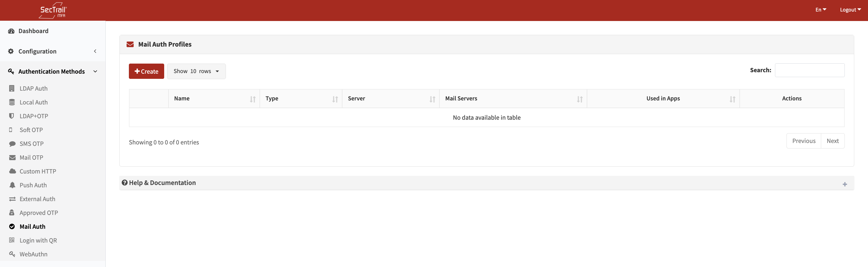Click the LDAP Auth building icon
868x267 pixels.
click(12, 88)
